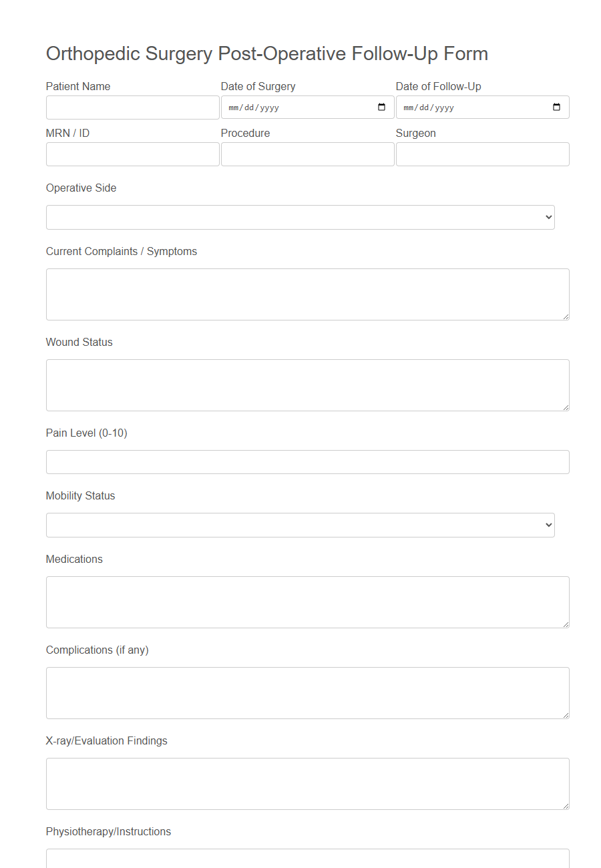The width and height of the screenshot is (601, 868).
Task: Click the Medications text area
Action: point(307,602)
